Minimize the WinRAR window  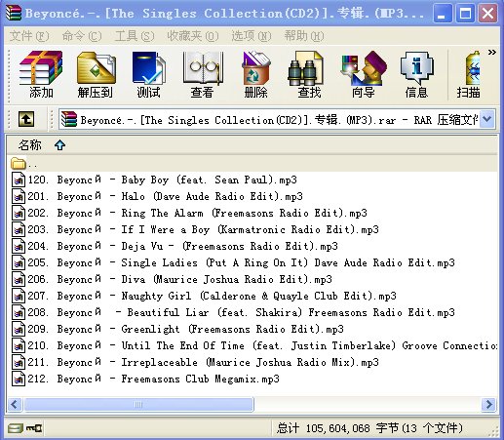tap(442, 14)
